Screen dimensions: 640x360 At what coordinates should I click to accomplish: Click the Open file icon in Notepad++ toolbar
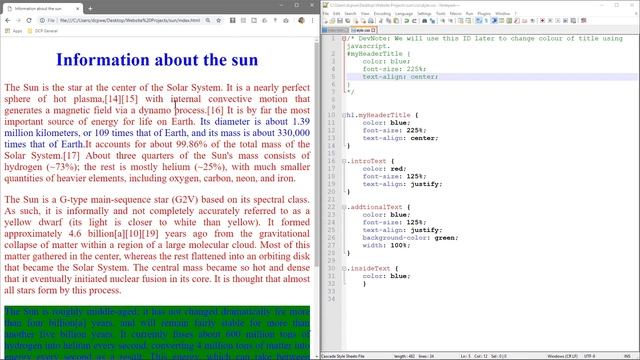point(332,20)
